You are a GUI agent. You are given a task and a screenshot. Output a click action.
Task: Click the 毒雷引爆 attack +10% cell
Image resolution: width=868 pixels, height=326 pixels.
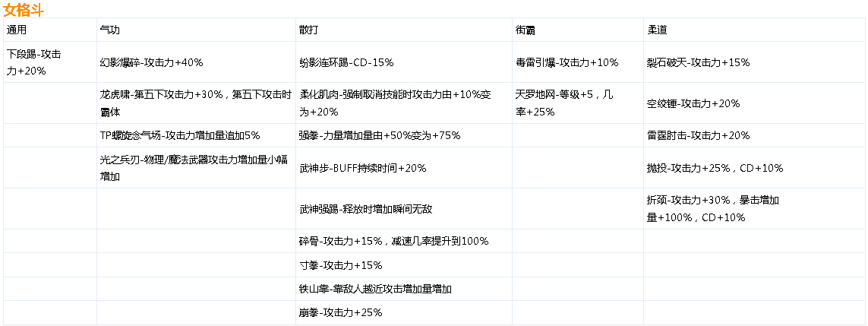click(577, 62)
